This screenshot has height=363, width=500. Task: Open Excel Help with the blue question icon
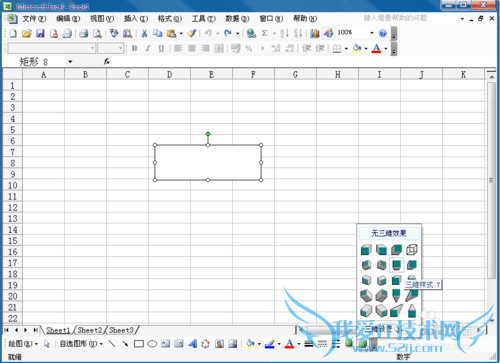(383, 33)
